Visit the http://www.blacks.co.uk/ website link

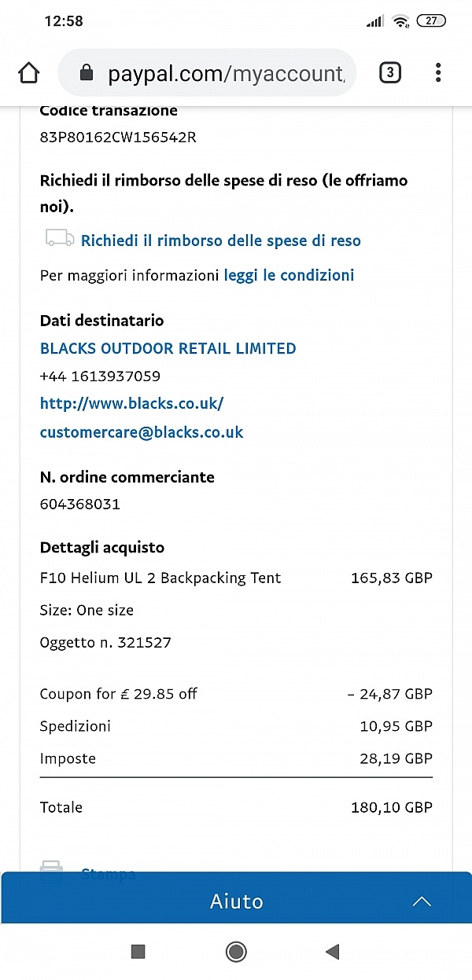[x=132, y=403]
